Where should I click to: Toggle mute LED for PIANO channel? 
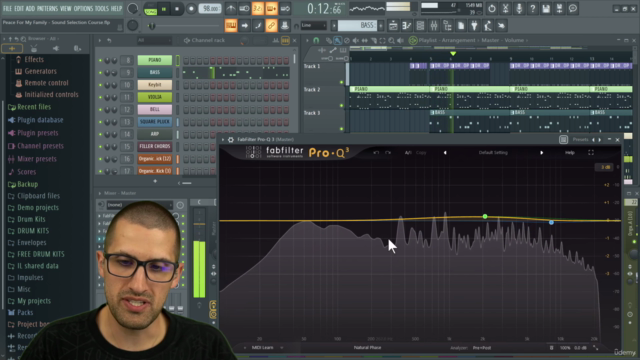pos(100,60)
